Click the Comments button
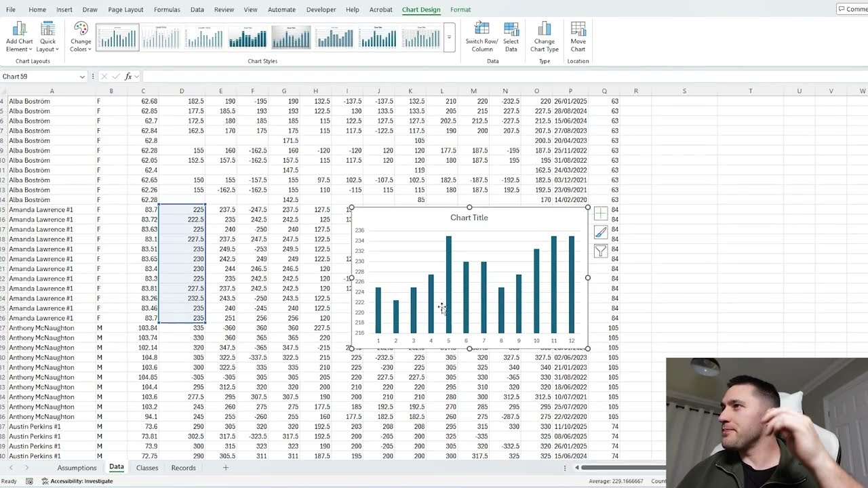Screen dimensions: 868x488 coord(853,9)
